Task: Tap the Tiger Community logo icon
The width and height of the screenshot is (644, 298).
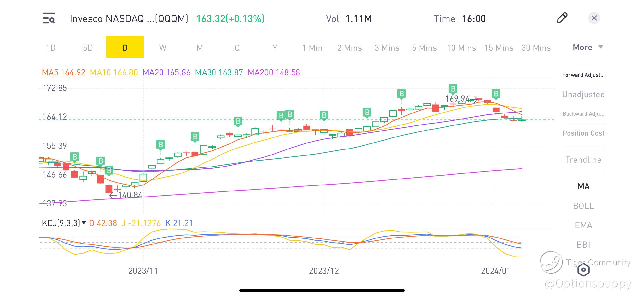Action: (x=551, y=262)
